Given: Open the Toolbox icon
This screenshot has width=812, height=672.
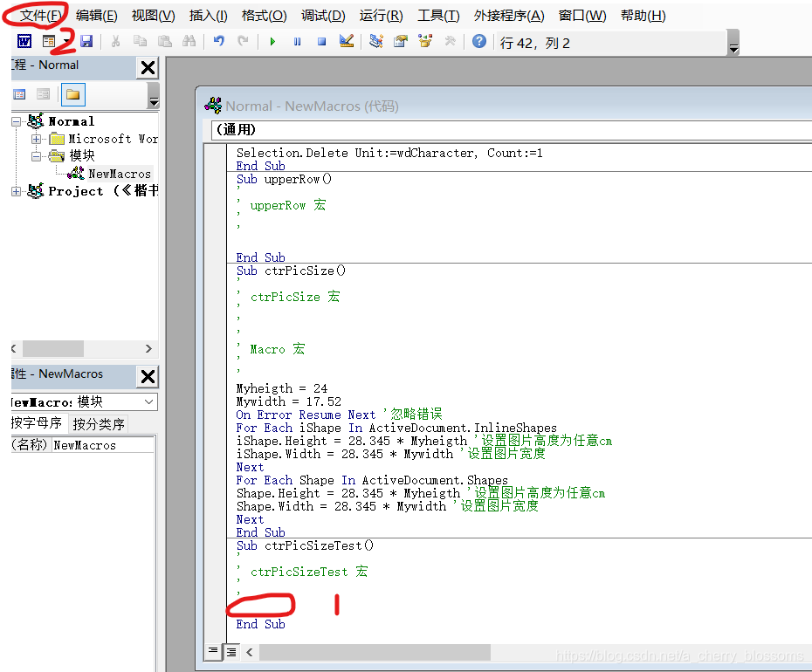Looking at the screenshot, I should coord(450,41).
